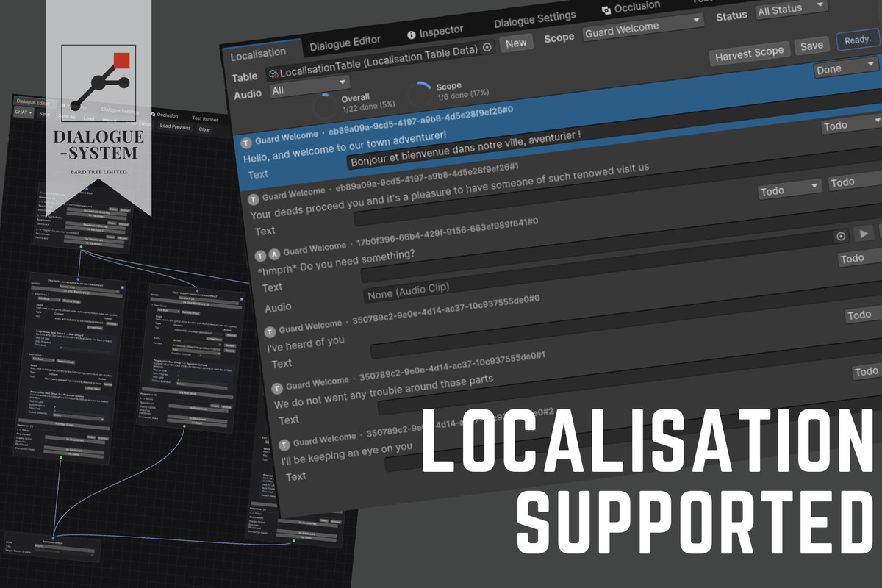Open Todo dropdown next to French translation
The height and width of the screenshot is (588, 882).
coord(850,125)
